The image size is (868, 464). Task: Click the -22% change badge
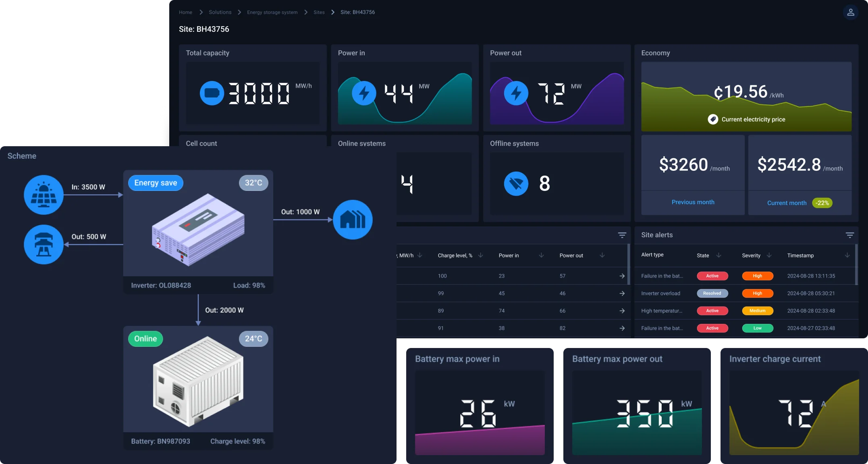[x=822, y=203]
